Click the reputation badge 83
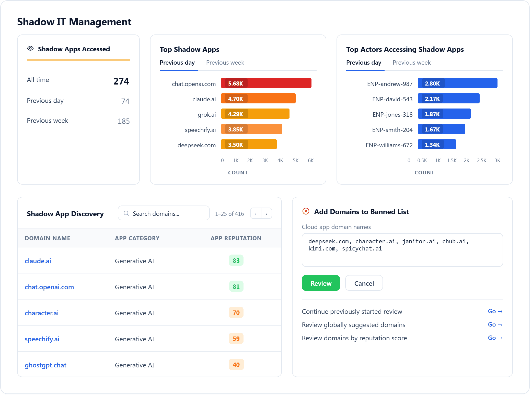The width and height of the screenshot is (532, 396). point(236,260)
